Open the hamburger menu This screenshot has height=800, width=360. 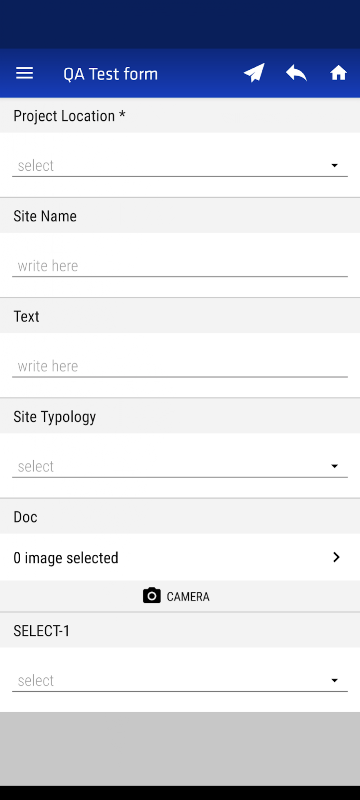pyautogui.click(x=24, y=73)
